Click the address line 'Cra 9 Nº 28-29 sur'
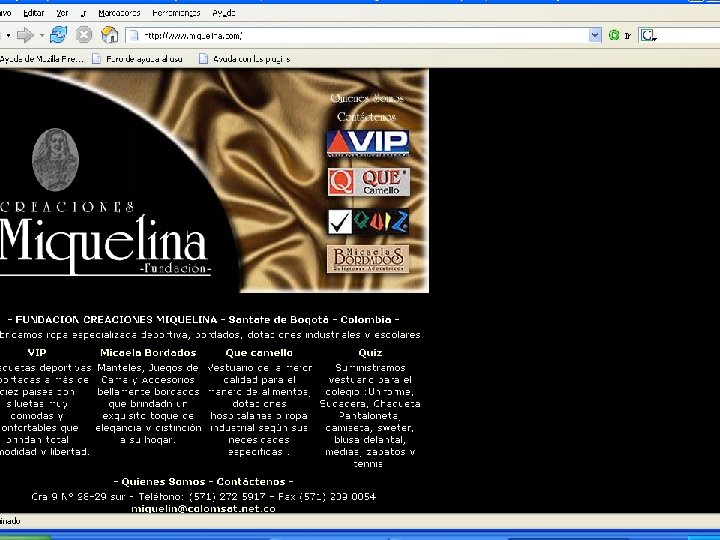Image resolution: width=720 pixels, height=540 pixels. pyautogui.click(x=80, y=496)
